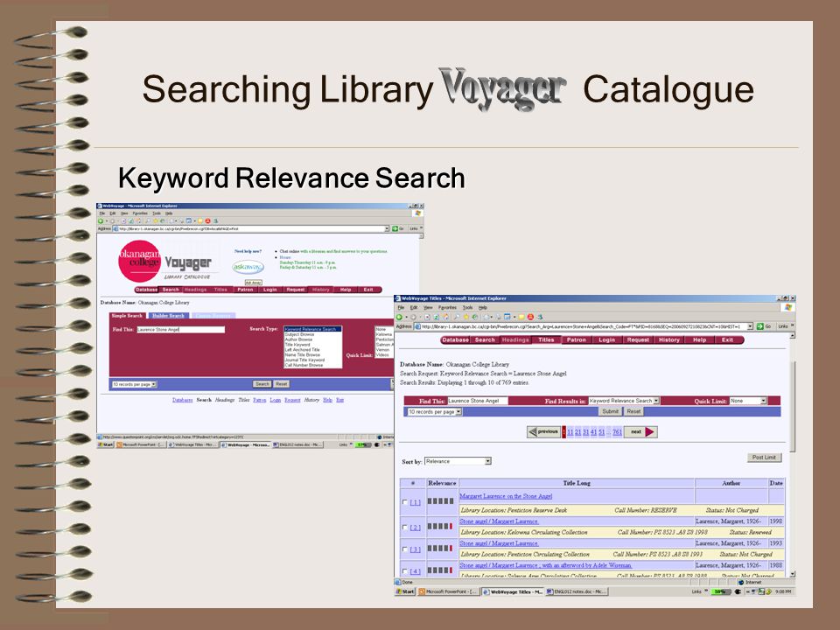Click History tab in Titles navigation bar
Image resolution: width=840 pixels, height=630 pixels.
[669, 339]
